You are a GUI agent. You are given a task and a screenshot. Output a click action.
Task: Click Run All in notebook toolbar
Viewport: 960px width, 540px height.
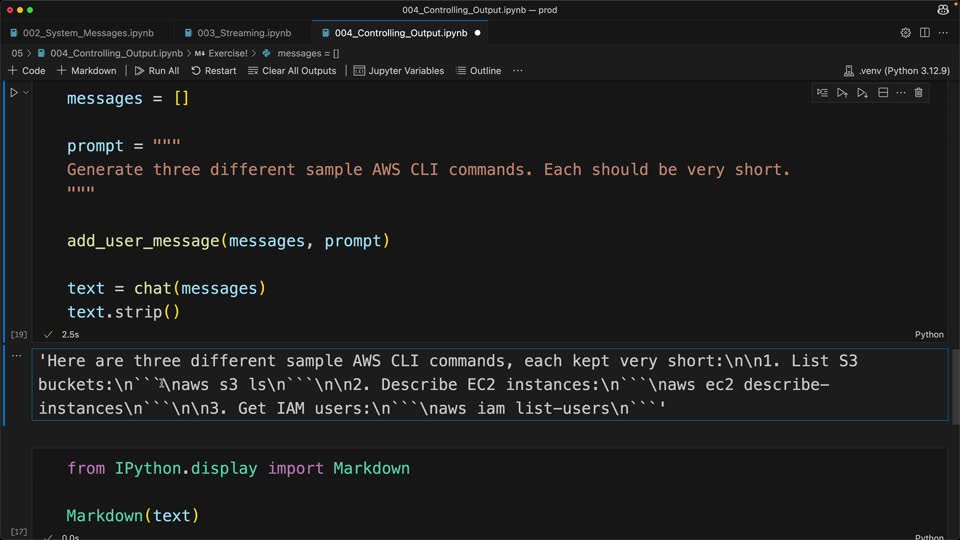tap(157, 70)
